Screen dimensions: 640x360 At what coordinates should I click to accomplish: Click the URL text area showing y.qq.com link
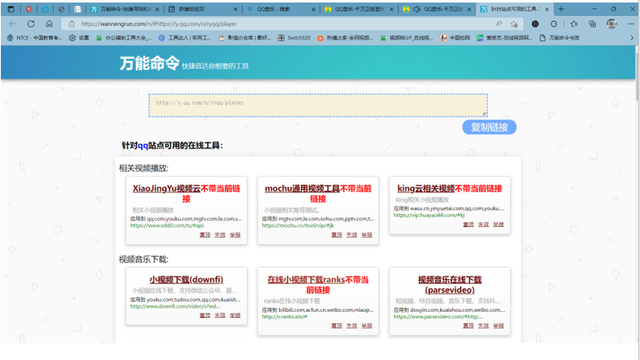(x=318, y=105)
